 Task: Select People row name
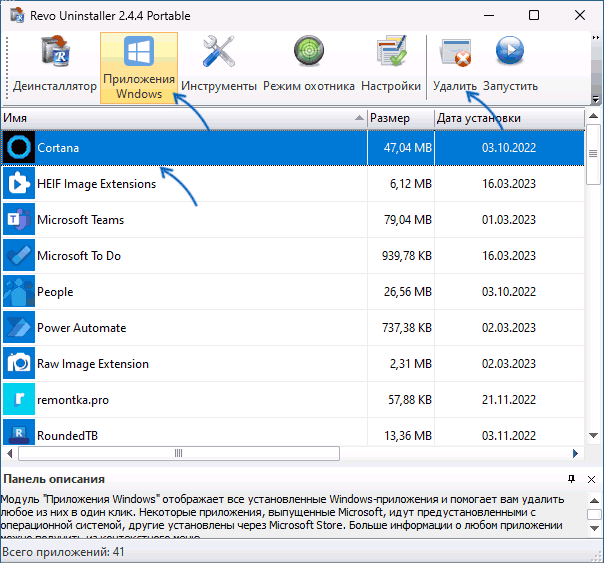(55, 292)
